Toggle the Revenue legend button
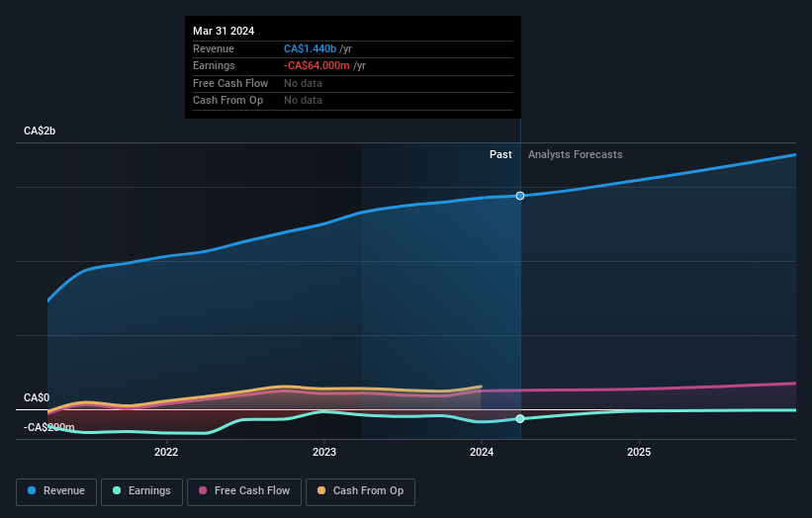Viewport: 812px width, 518px height. (56, 491)
